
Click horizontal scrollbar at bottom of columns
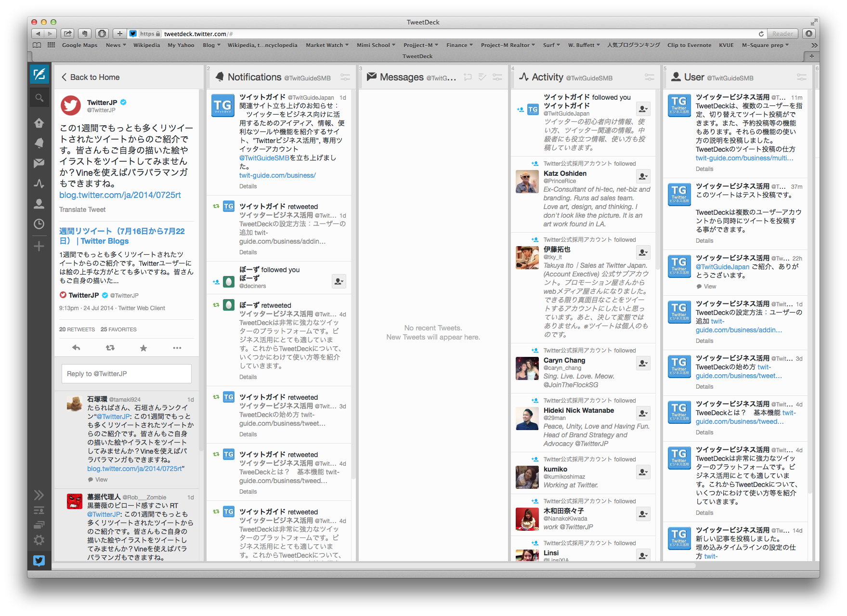(x=374, y=565)
